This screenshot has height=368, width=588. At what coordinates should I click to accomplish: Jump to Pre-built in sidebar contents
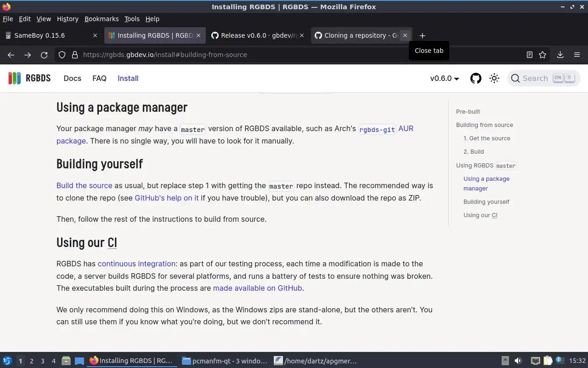point(468,111)
